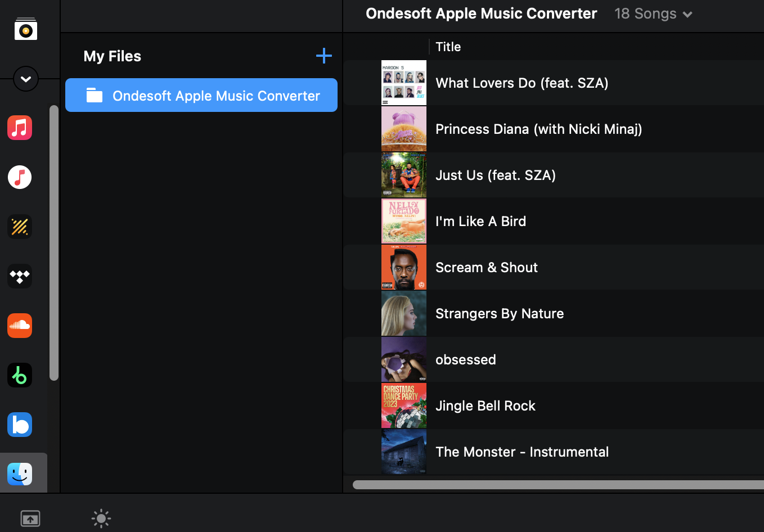This screenshot has width=764, height=532.
Task: Open the 18 Songs dropdown
Action: [x=653, y=13]
